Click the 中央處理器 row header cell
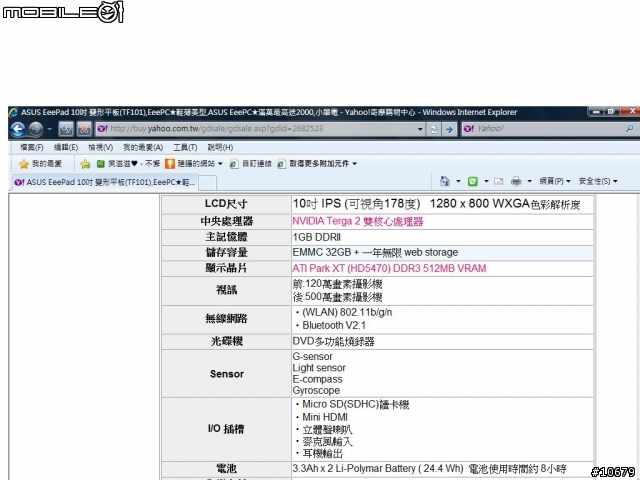The image size is (640, 480). [x=227, y=221]
